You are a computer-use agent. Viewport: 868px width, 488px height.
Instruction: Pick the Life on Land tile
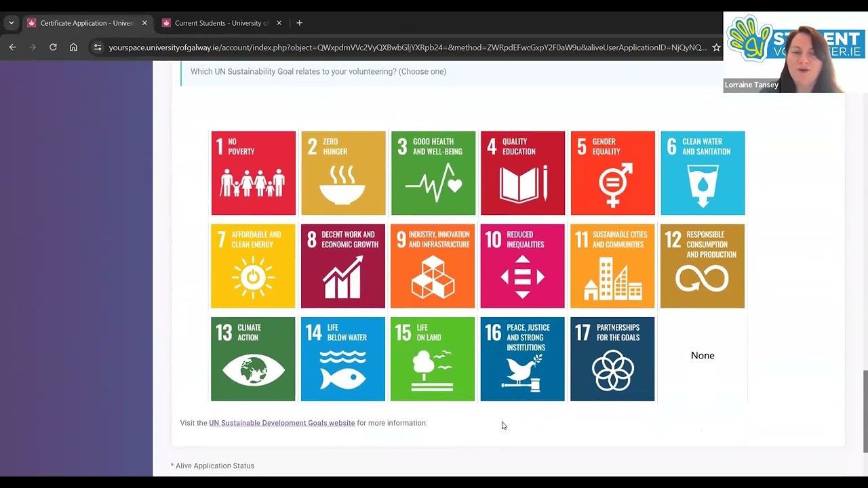[433, 359]
